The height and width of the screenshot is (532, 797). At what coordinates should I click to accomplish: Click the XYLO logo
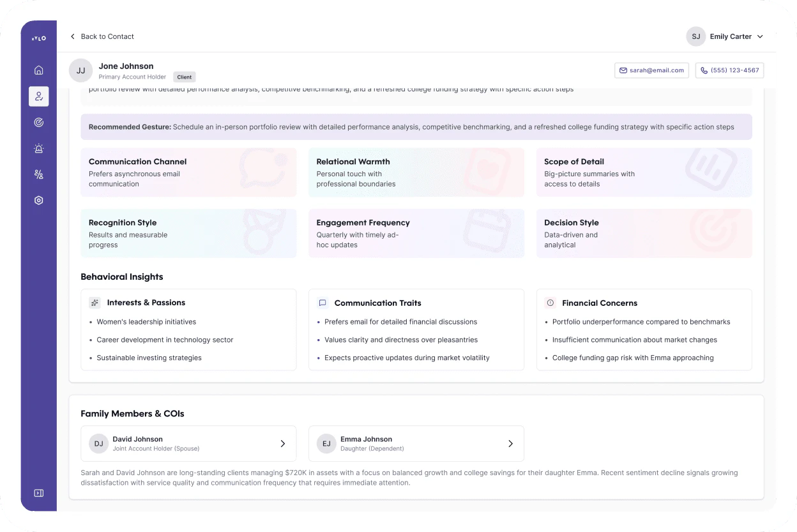point(38,38)
